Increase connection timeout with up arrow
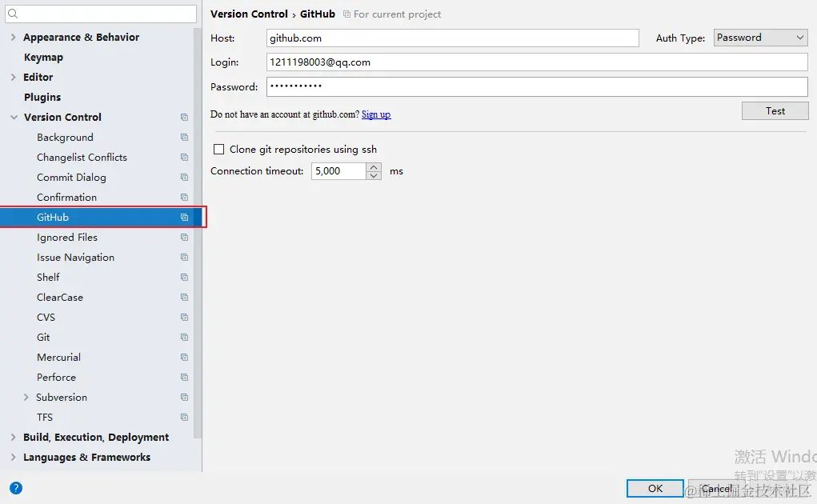Screen dimensions: 817x504 (x=374, y=167)
